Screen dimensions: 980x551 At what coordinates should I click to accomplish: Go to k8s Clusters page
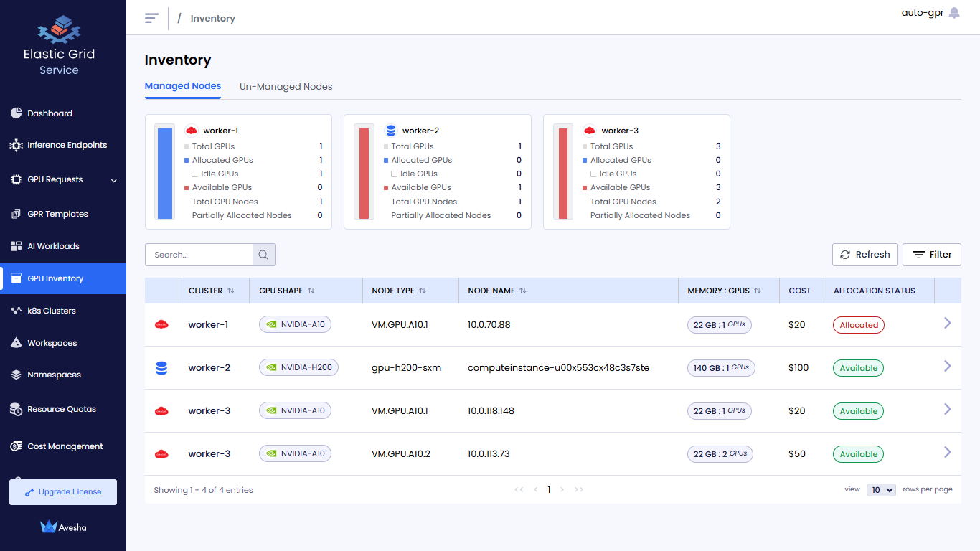tap(51, 311)
